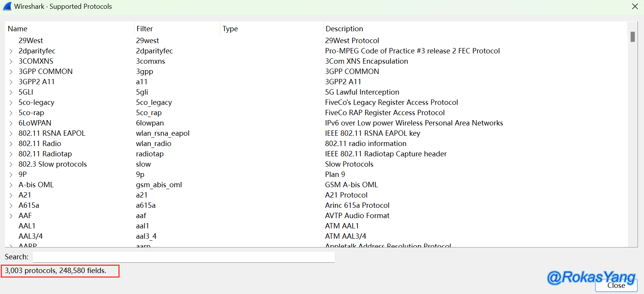
Task: Expand the 3GPP COMMON protocol row
Action: [11, 72]
